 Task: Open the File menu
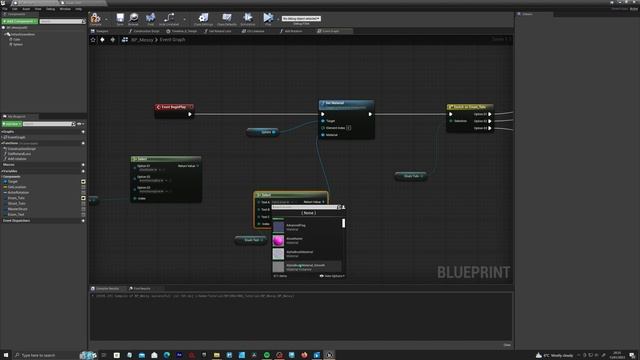(4, 9)
